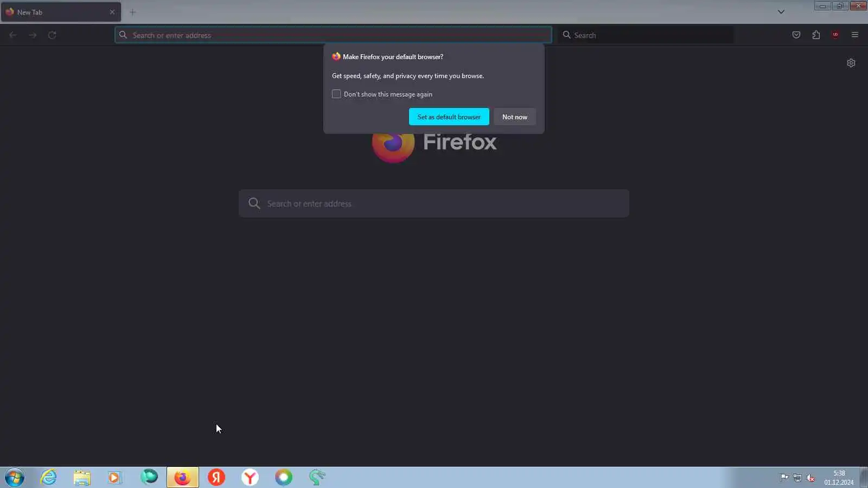Click the Forward navigation arrow
Screen dimensions: 868x488
[x=33, y=35]
